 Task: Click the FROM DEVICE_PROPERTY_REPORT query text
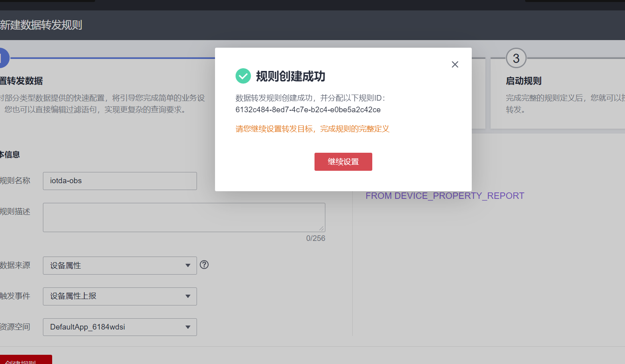click(x=445, y=196)
